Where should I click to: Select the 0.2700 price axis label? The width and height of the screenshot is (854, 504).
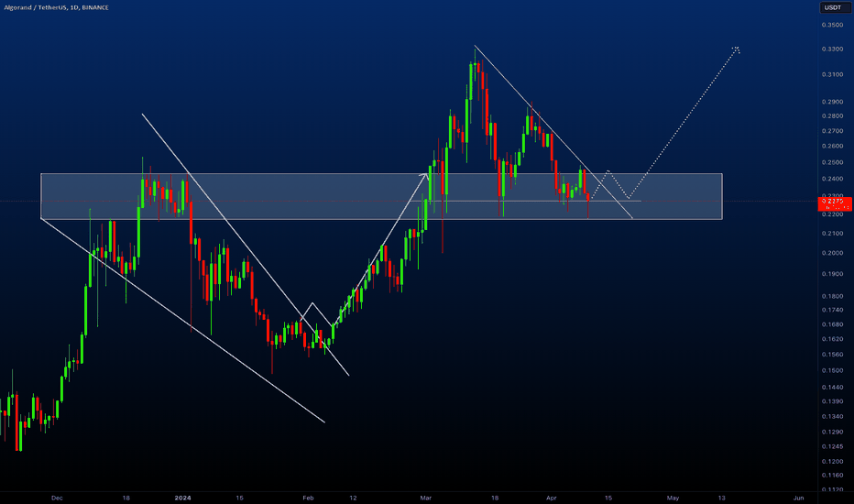832,131
